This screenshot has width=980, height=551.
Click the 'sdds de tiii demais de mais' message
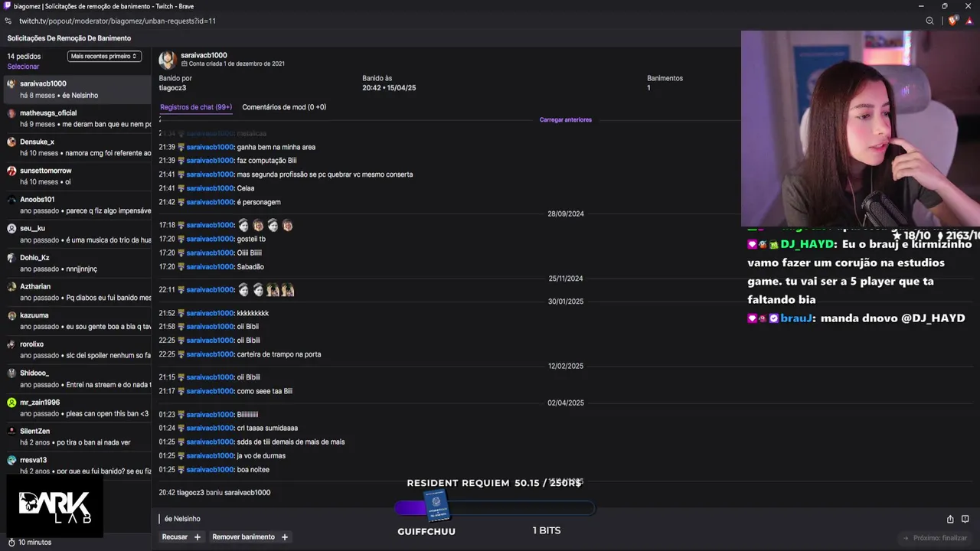click(x=291, y=442)
